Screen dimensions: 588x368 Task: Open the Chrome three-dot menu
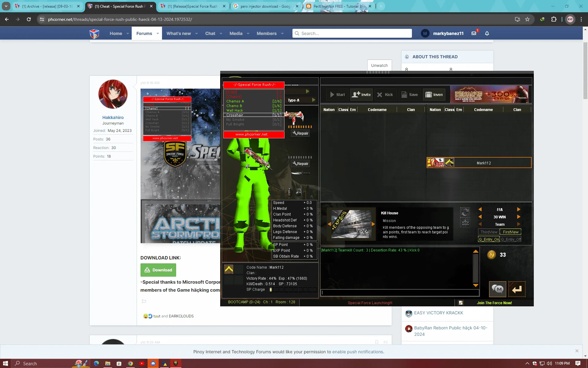(581, 19)
